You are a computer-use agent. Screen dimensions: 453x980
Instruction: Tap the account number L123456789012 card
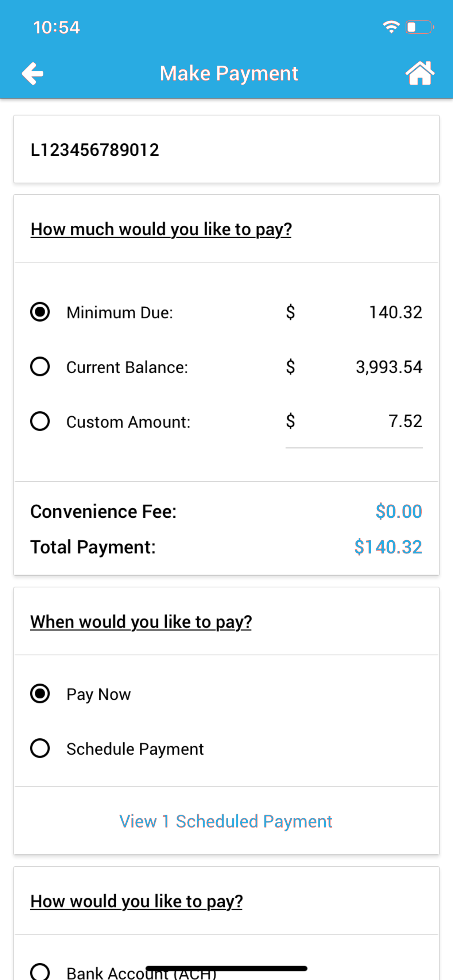(226, 149)
